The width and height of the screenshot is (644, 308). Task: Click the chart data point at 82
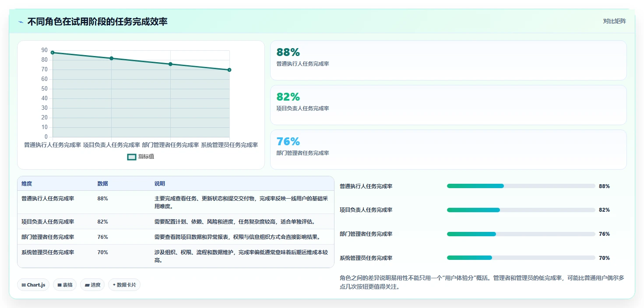112,58
